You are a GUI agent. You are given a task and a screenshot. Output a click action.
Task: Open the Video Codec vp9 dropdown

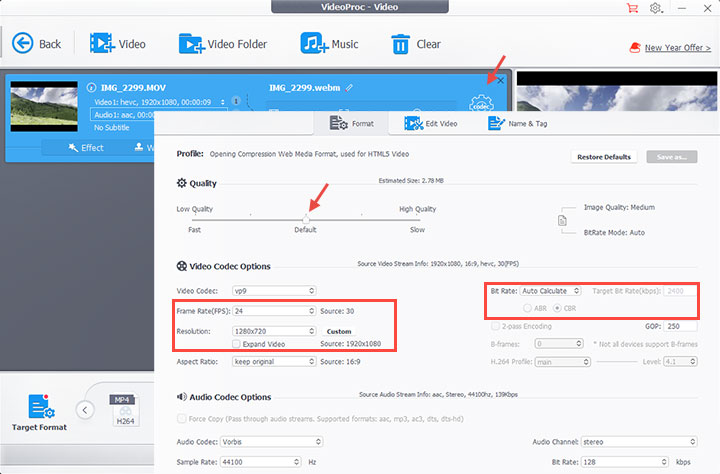274,291
